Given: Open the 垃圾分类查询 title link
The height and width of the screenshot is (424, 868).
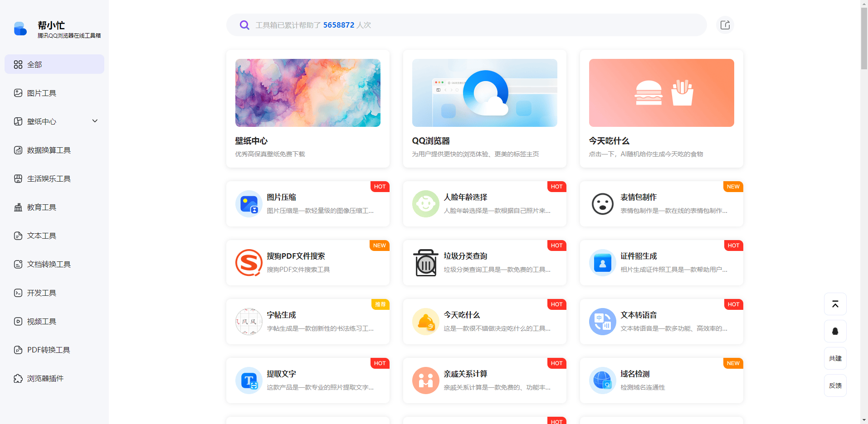Looking at the screenshot, I should 465,256.
